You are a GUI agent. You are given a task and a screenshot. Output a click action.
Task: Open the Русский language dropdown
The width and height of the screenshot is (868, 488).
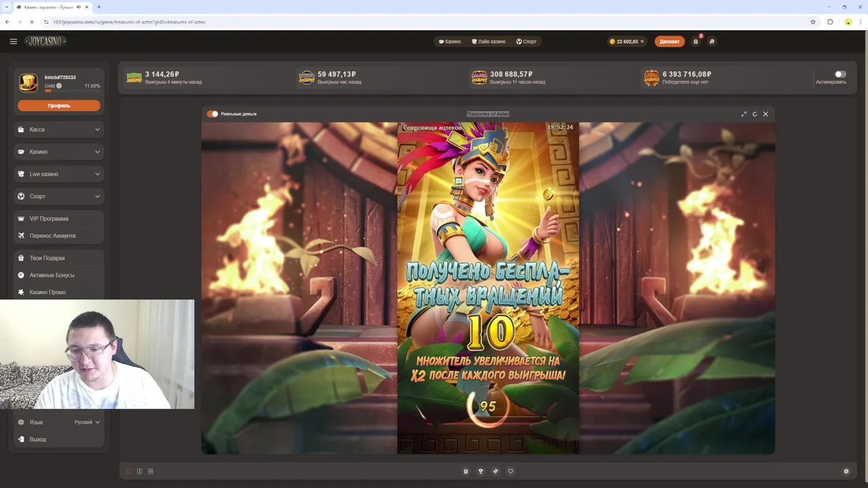[87, 422]
